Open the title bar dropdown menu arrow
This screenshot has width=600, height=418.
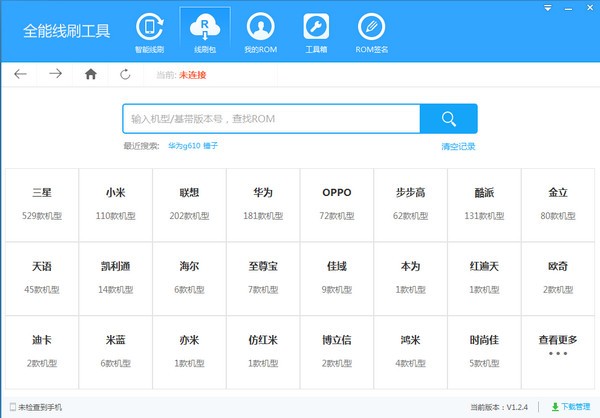point(548,8)
